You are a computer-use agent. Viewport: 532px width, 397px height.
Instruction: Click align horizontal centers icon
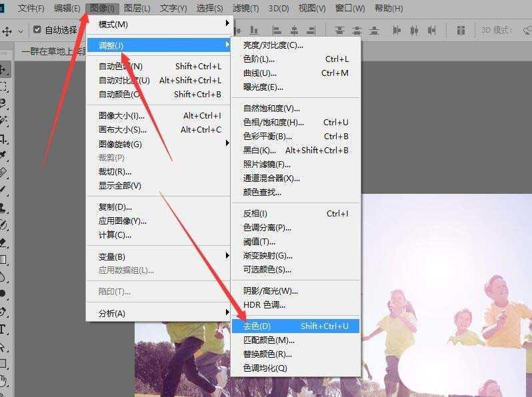294,31
